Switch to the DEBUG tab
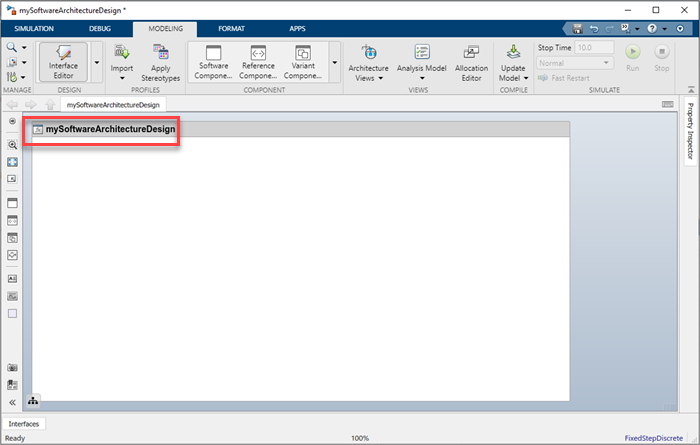 click(x=100, y=29)
